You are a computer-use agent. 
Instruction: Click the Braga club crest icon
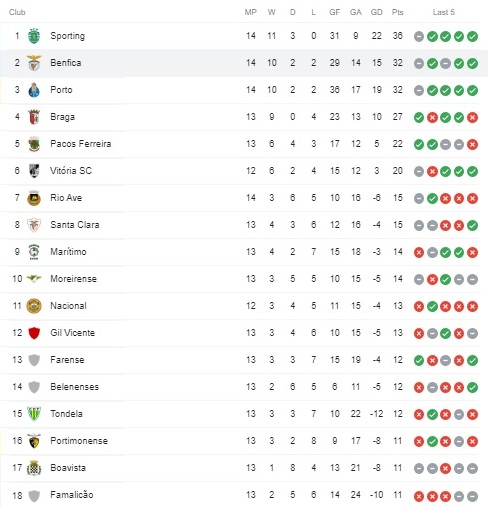click(34, 117)
